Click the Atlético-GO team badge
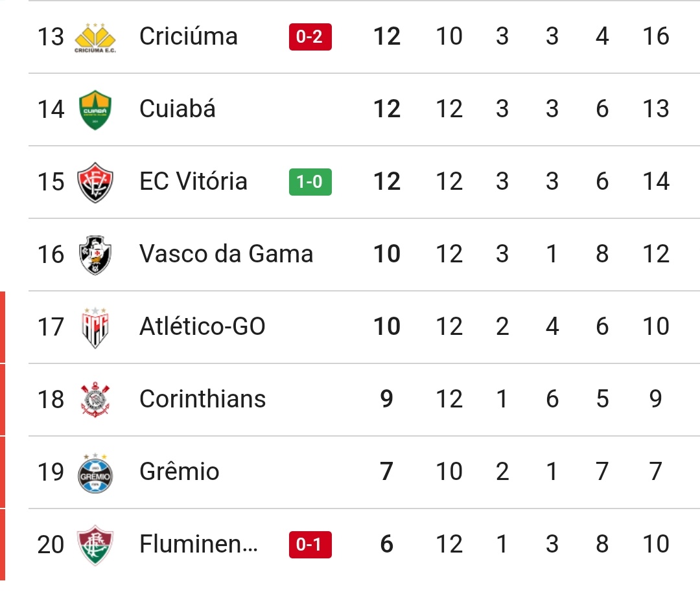 pyautogui.click(x=95, y=327)
